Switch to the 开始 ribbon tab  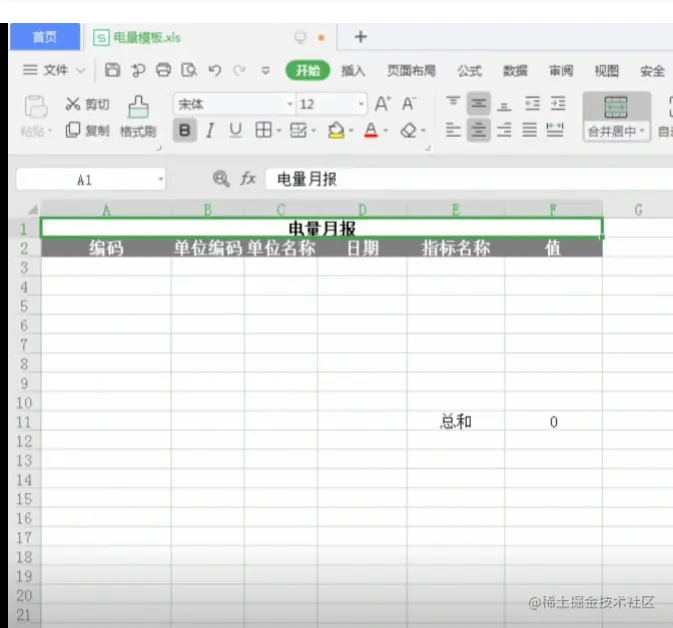point(308,70)
